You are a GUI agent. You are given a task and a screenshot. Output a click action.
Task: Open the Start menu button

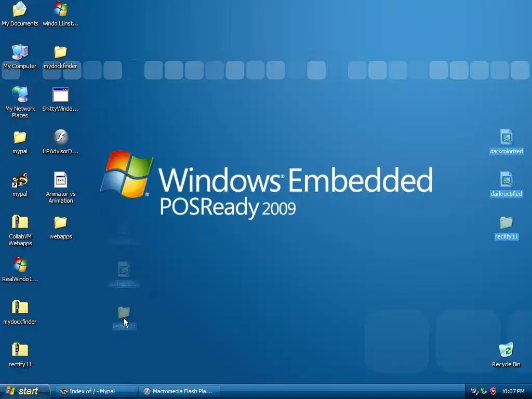(25, 391)
